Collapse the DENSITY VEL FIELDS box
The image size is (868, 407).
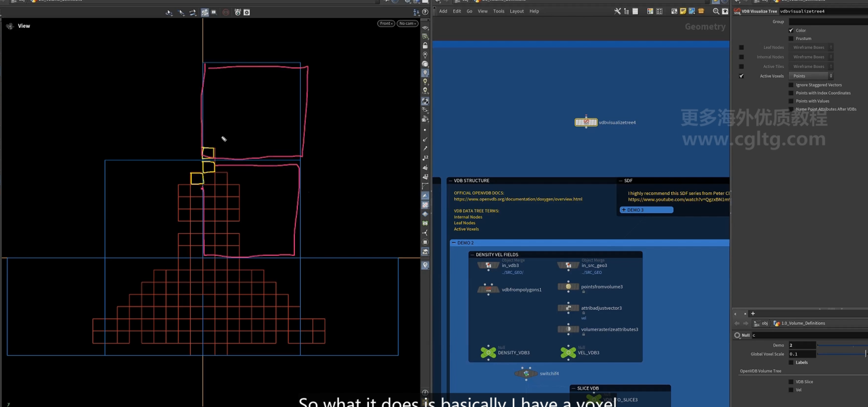click(x=472, y=254)
